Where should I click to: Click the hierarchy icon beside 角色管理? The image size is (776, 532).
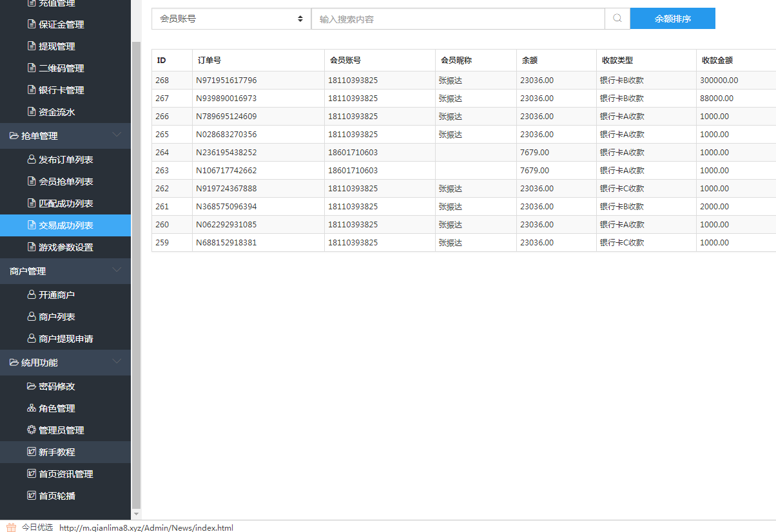[31, 408]
